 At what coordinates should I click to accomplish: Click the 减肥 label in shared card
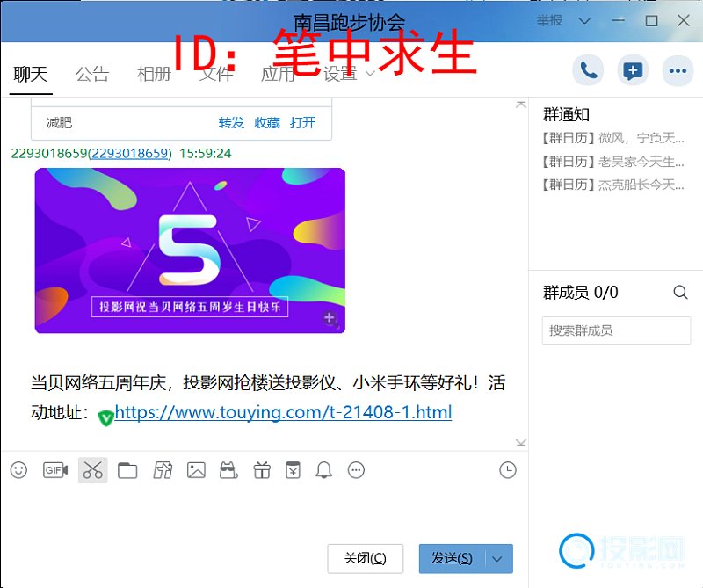59,122
